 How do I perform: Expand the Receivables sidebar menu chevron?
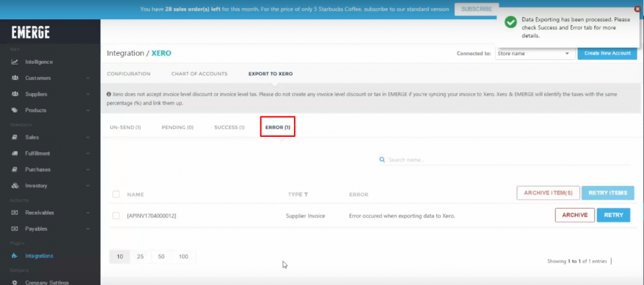[88, 213]
